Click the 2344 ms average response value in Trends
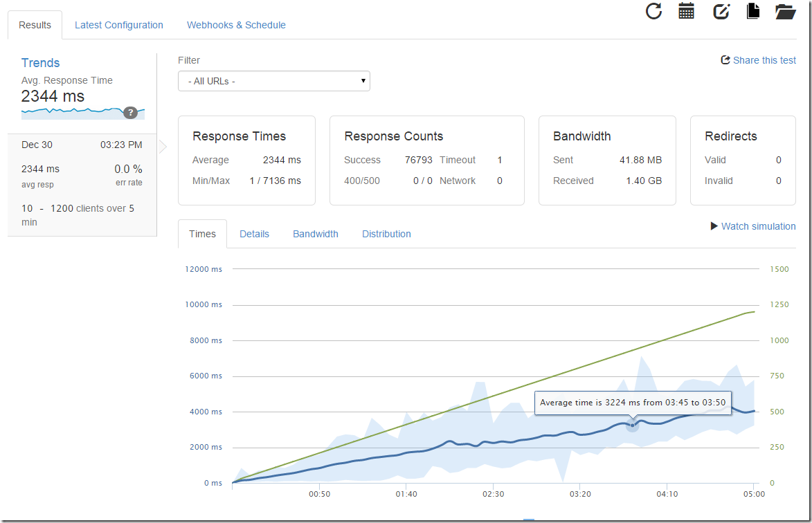The width and height of the screenshot is (812, 523). point(53,96)
